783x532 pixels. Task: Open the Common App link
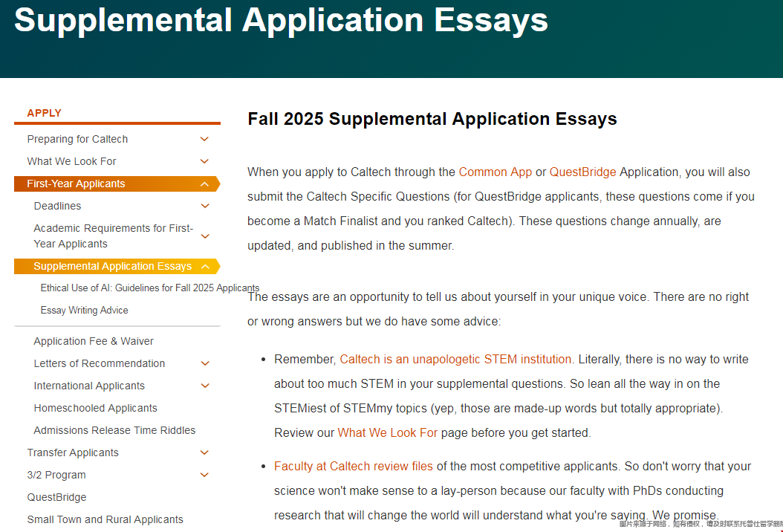point(495,172)
